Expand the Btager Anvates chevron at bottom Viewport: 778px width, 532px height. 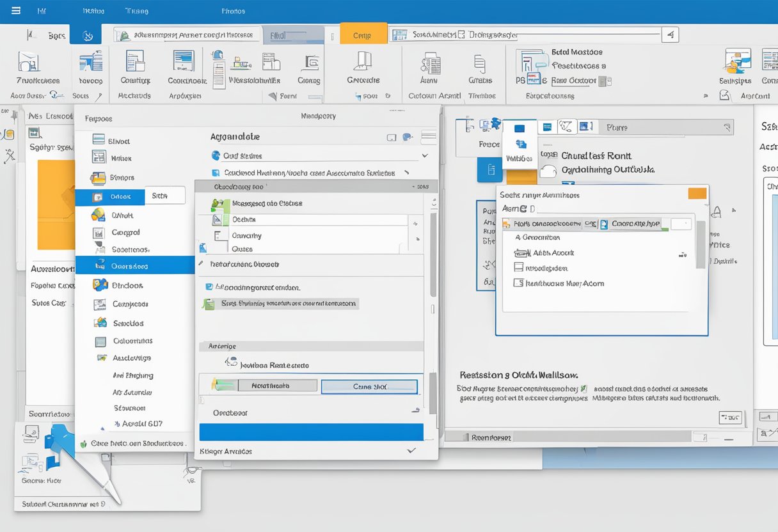tap(411, 451)
